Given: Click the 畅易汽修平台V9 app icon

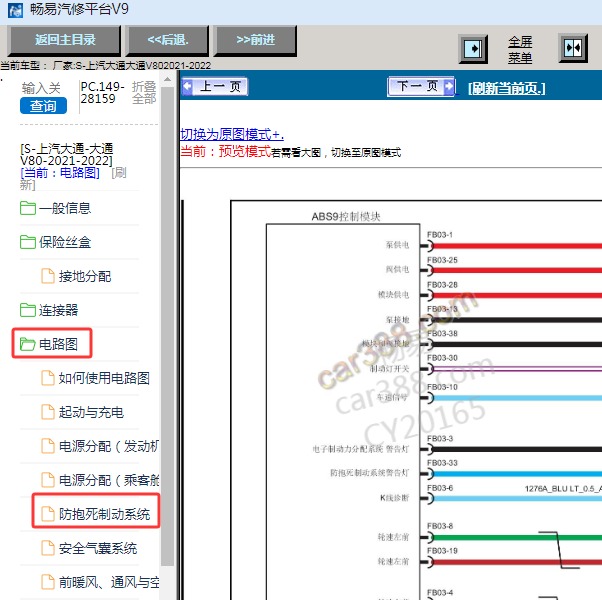Looking at the screenshot, I should click(x=15, y=10).
